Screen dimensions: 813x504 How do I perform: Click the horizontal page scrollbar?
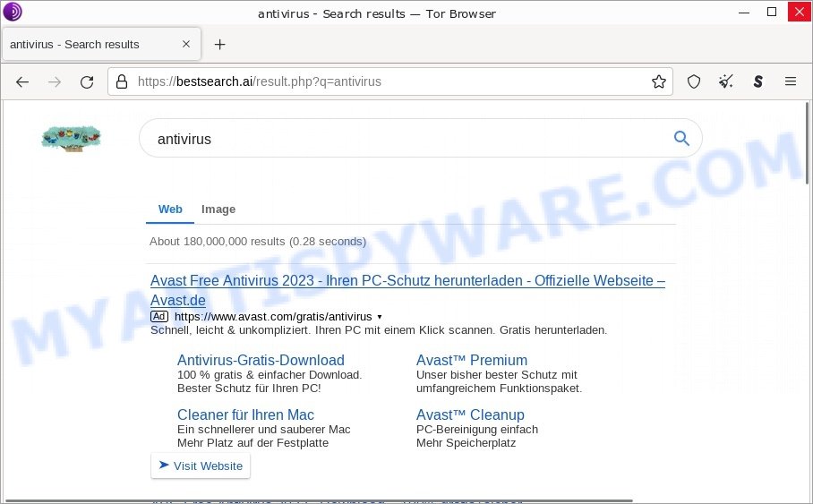[x=319, y=500]
